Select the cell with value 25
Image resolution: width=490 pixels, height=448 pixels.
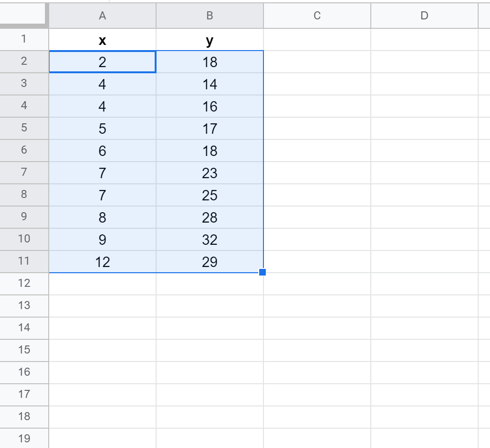coord(210,195)
